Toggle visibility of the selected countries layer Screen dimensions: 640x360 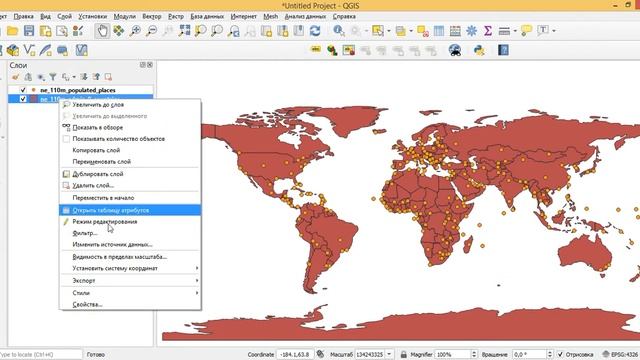click(x=23, y=99)
